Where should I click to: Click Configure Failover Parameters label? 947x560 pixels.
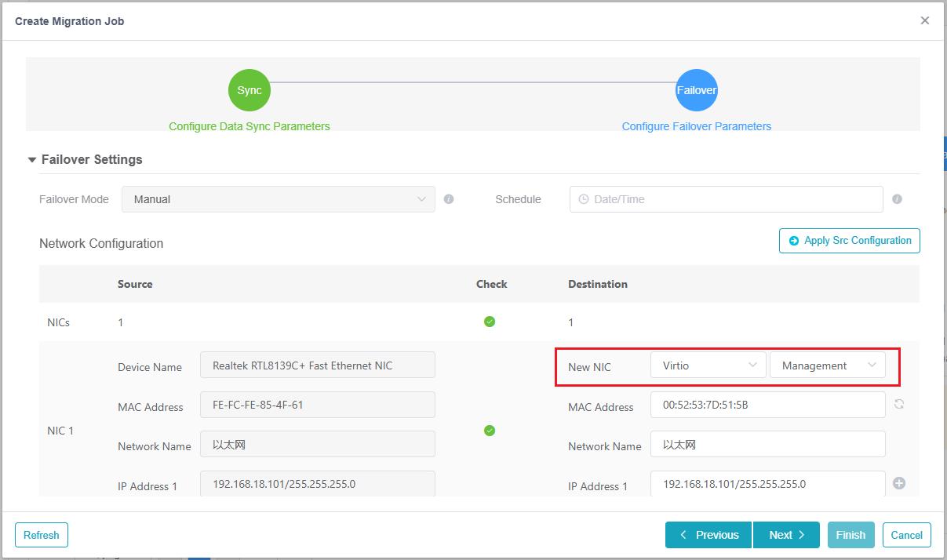point(697,126)
